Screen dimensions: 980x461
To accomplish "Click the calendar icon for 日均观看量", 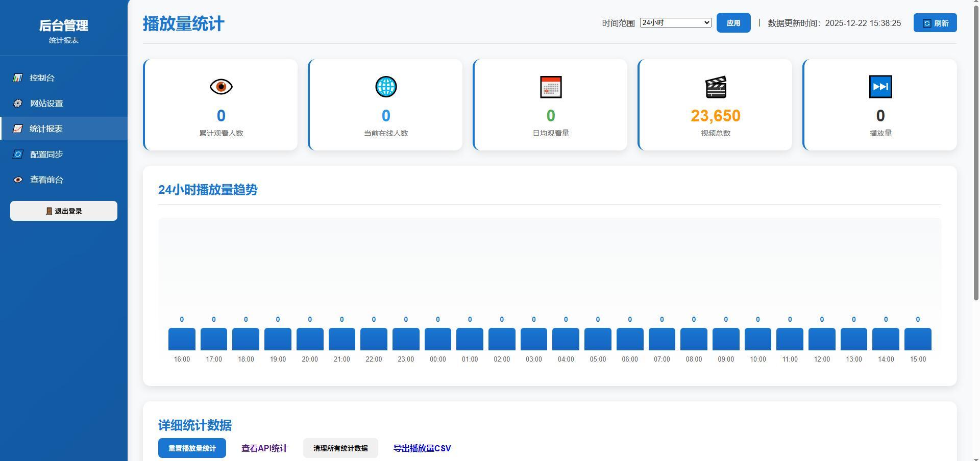I will 551,87.
